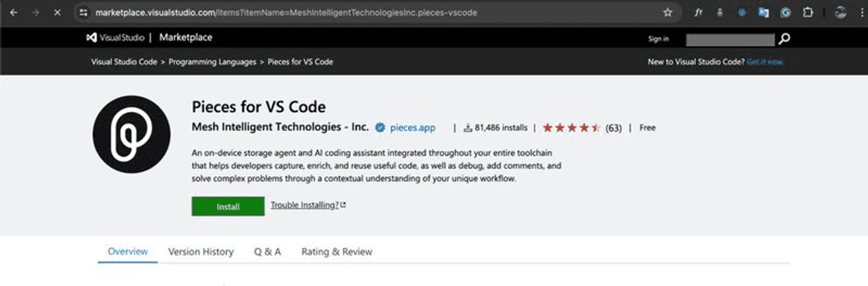The image size is (868, 286).
Task: Click the (63) review count
Action: [x=613, y=128]
